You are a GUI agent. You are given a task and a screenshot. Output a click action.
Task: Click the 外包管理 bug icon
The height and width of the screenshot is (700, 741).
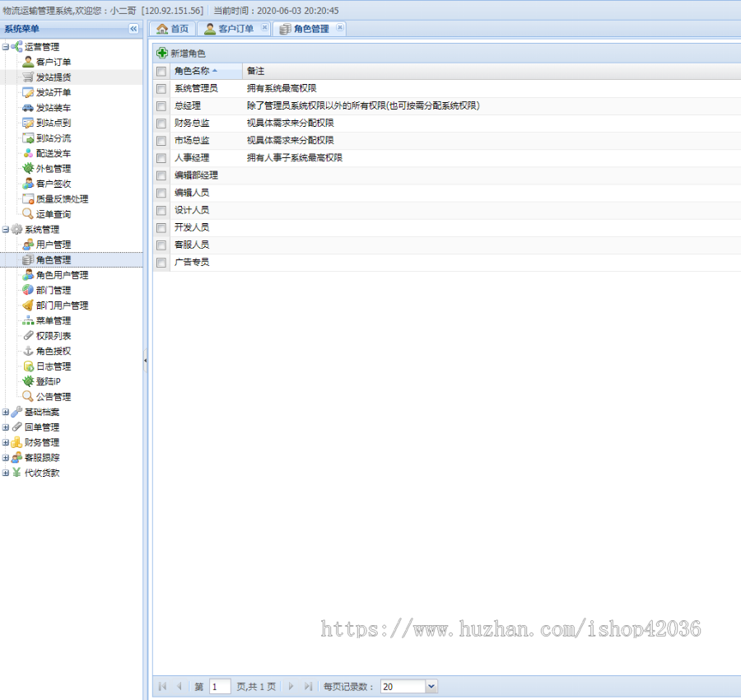pos(28,168)
